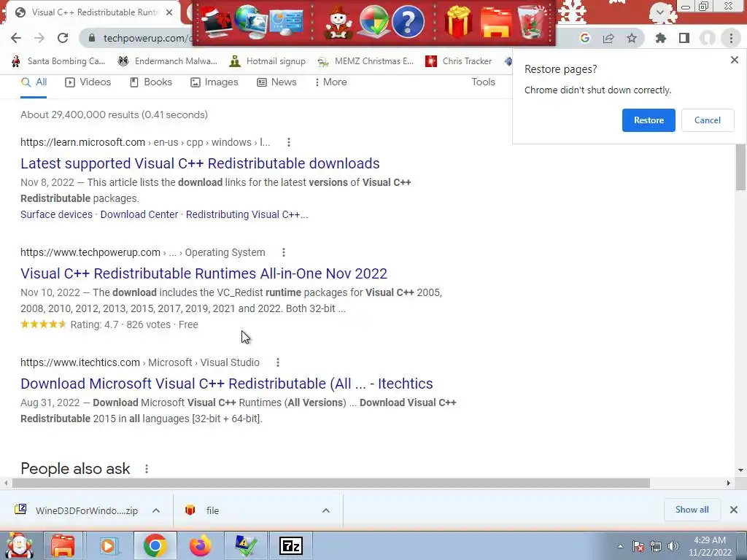
Task: Open options for learn.microsoft.com result
Action: click(289, 142)
